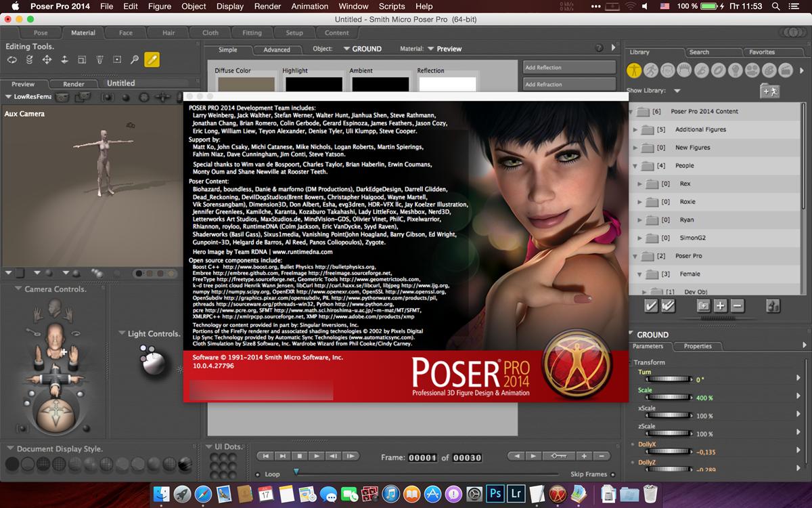
Task: Open the Scripts menu
Action: (392, 6)
